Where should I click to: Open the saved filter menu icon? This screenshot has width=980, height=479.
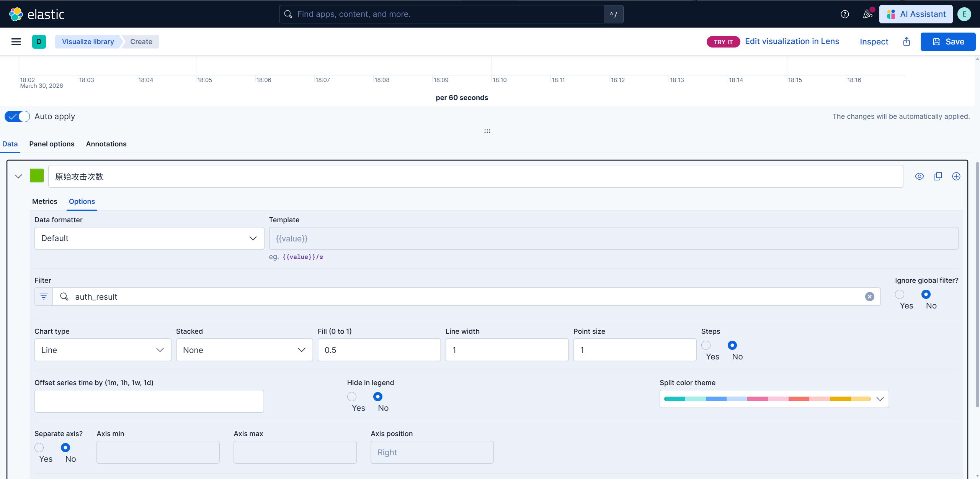(x=44, y=297)
